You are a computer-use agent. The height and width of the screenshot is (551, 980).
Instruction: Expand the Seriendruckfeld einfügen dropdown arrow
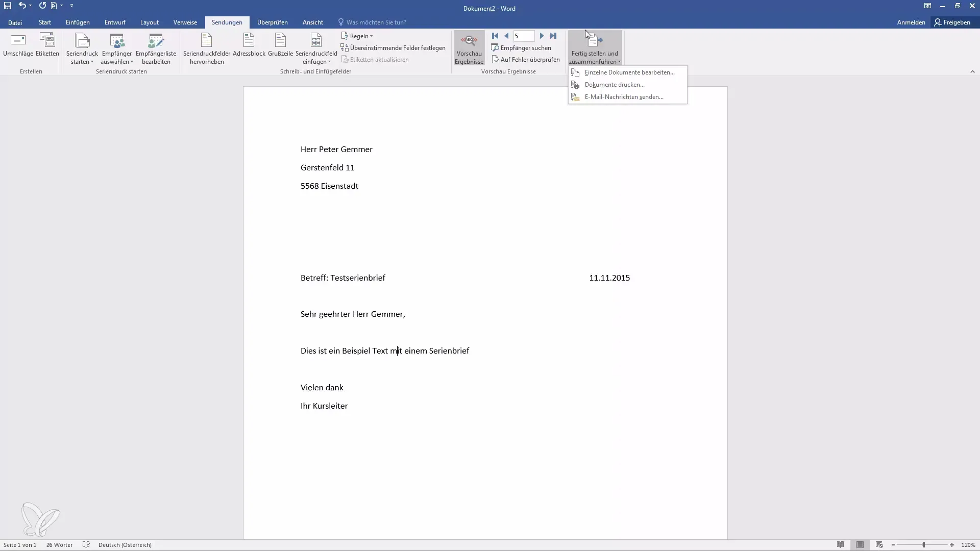(x=329, y=62)
